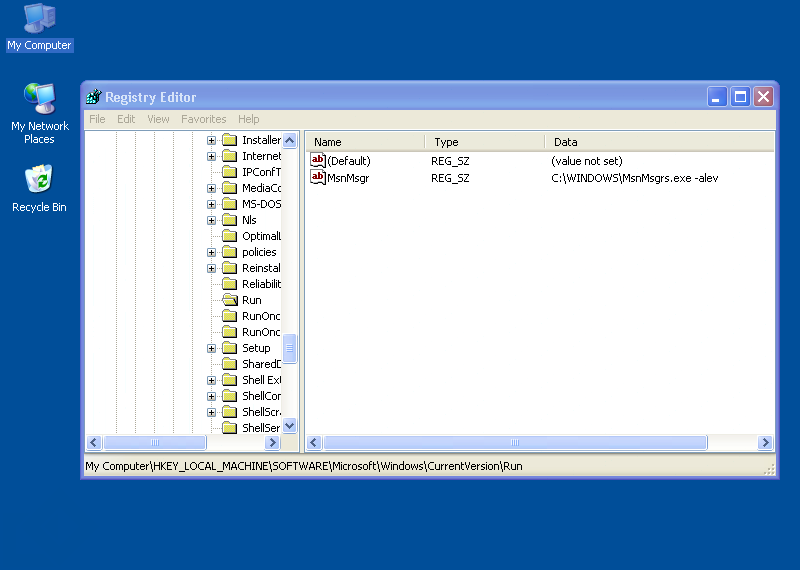The image size is (800, 570).
Task: Expand the Installer registry key
Action: pos(211,140)
